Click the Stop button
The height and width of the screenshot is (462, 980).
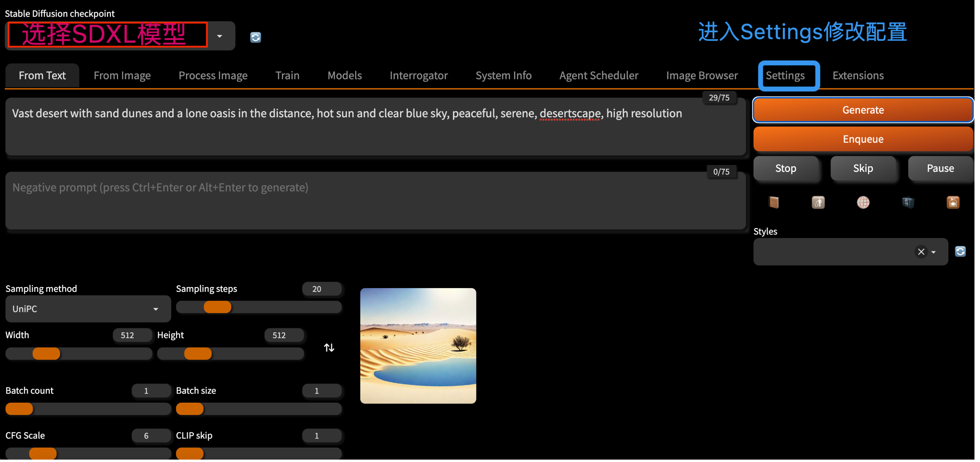point(786,168)
